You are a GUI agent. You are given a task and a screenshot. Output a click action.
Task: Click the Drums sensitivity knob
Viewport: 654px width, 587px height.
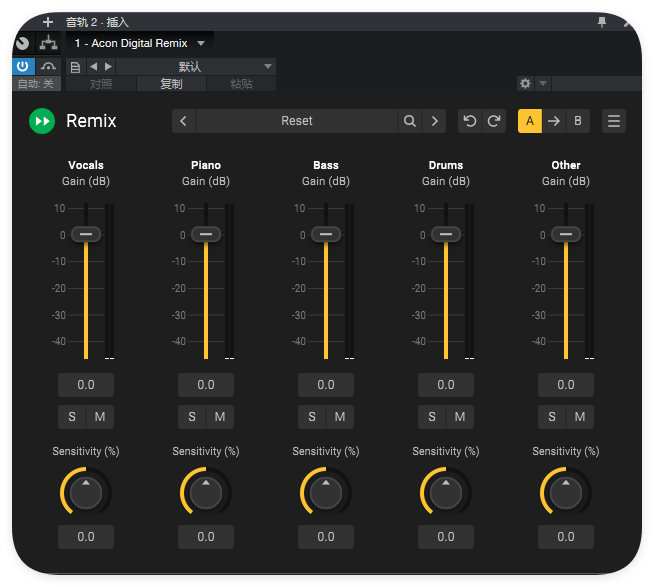point(446,493)
